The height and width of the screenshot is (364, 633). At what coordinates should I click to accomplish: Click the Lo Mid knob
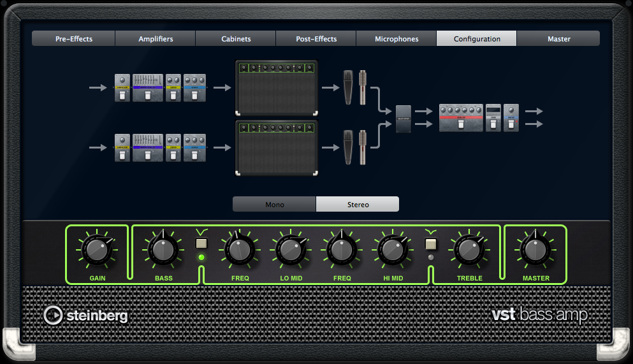[290, 250]
